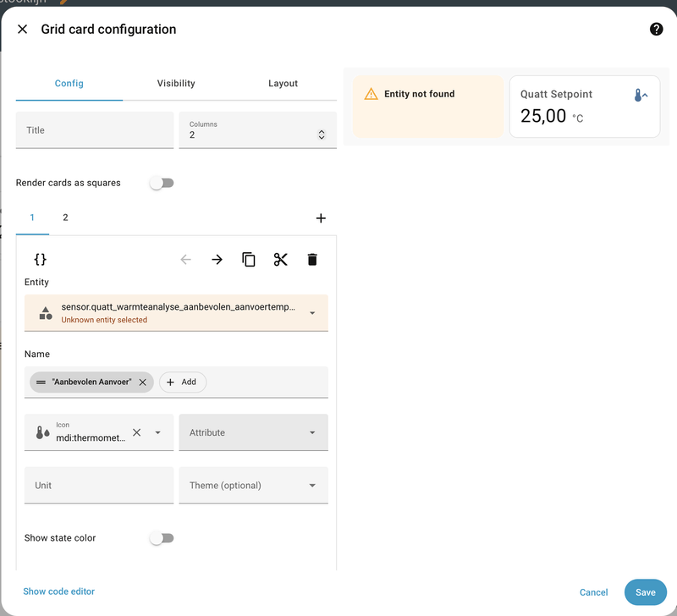The width and height of the screenshot is (677, 616).
Task: Expand the Entity selection dropdown
Action: point(312,313)
